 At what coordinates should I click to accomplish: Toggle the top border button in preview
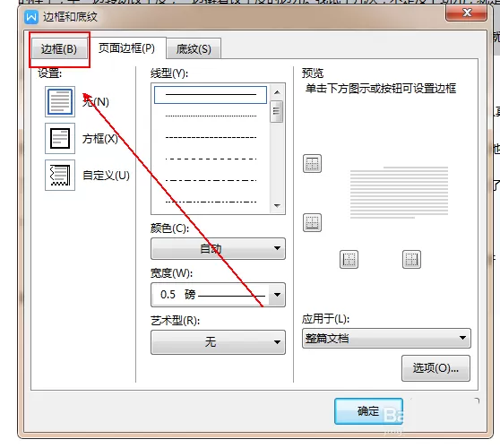(312, 164)
